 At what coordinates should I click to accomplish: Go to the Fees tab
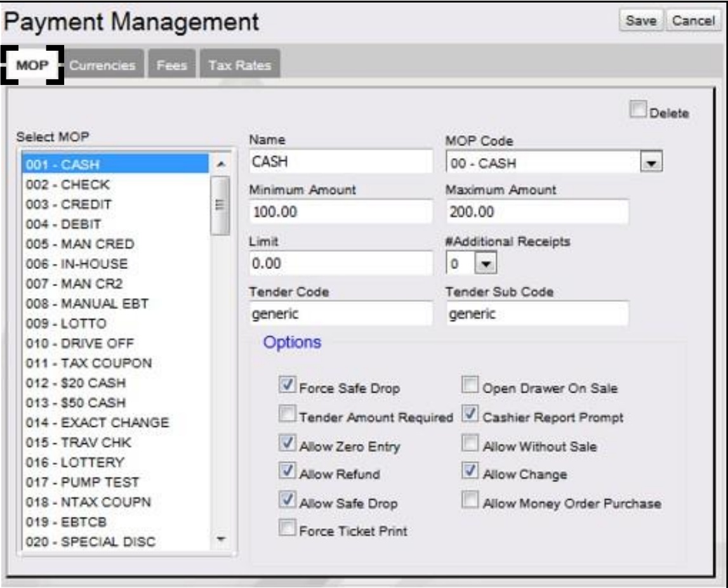pyautogui.click(x=172, y=65)
